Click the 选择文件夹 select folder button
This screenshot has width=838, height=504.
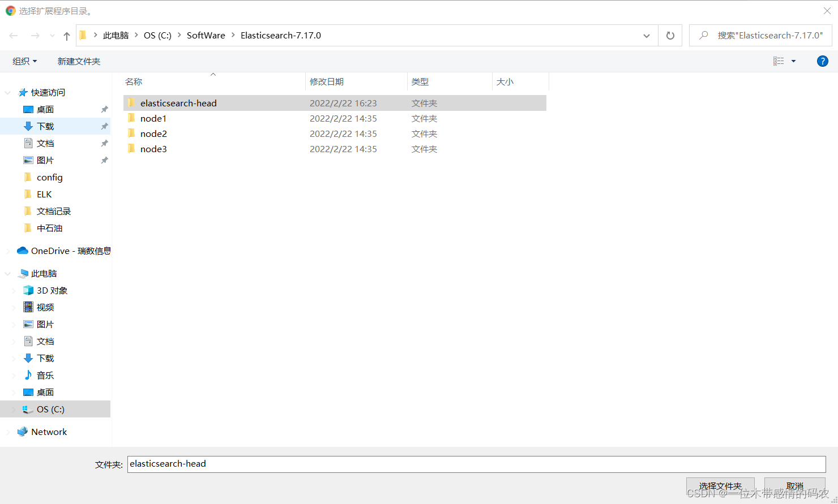[x=720, y=486]
